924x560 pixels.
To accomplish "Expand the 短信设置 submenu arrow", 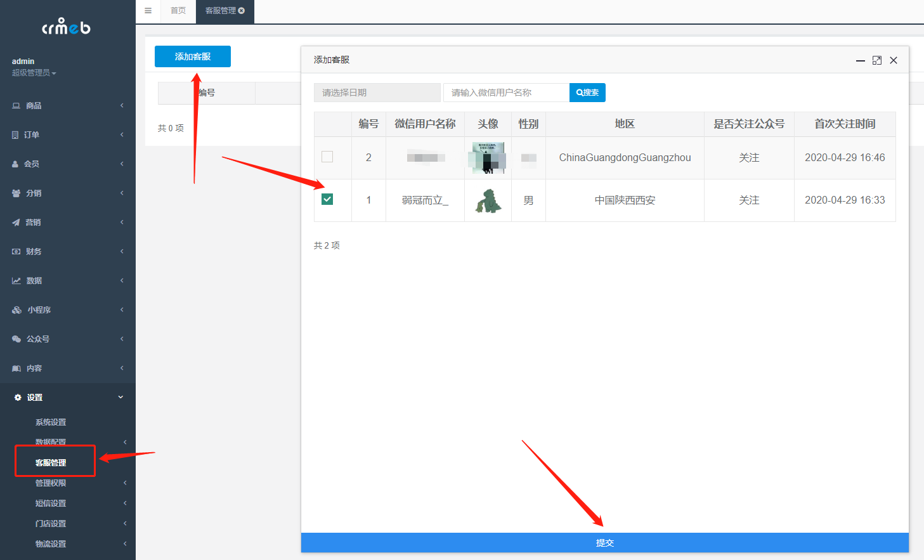I will click(x=125, y=504).
